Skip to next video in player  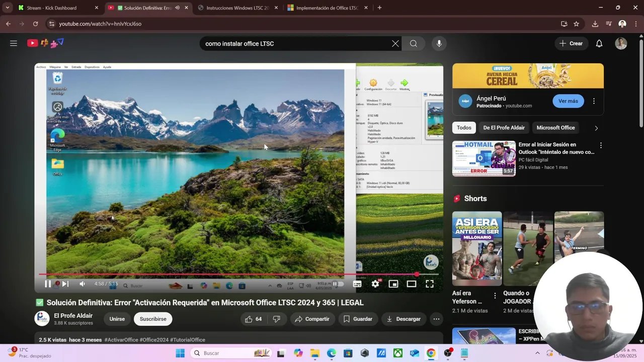(x=65, y=284)
